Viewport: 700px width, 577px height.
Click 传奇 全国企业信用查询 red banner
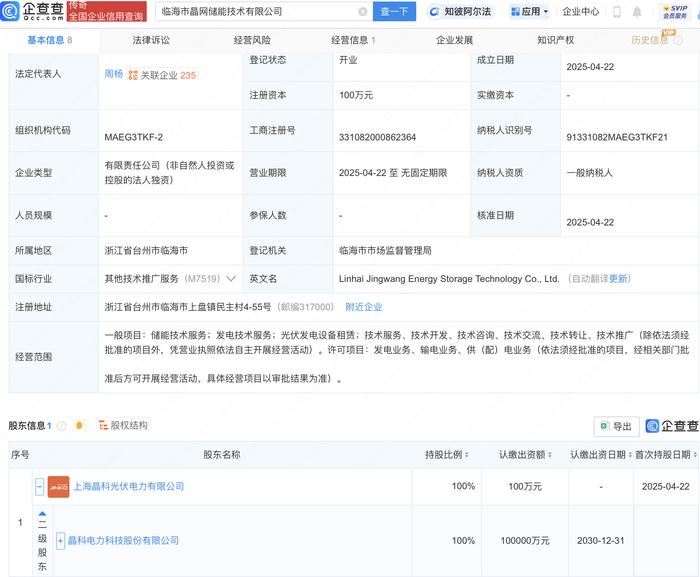coord(107,11)
